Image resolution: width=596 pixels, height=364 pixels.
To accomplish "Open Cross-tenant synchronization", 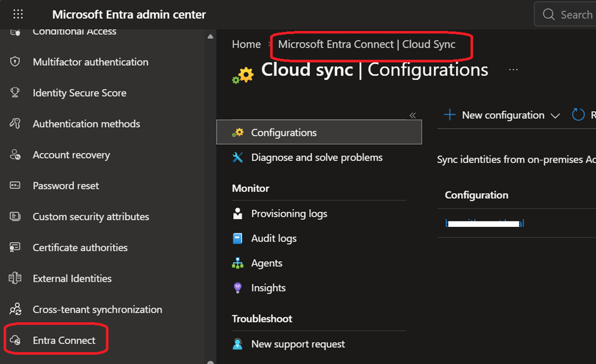I will tap(97, 309).
